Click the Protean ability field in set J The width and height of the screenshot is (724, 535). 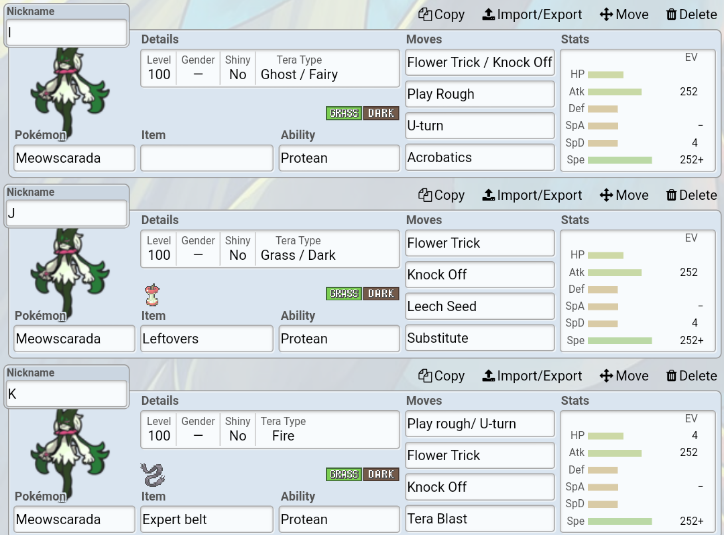[339, 339]
